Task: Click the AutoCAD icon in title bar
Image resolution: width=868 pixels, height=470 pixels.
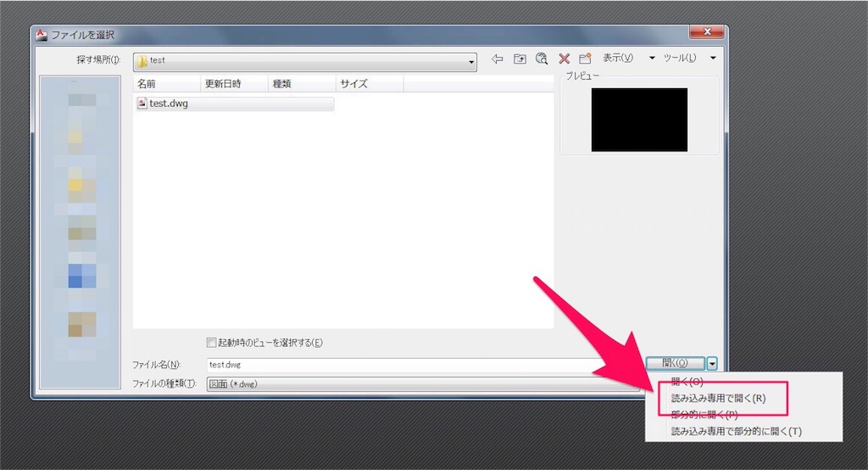Action: [42, 35]
